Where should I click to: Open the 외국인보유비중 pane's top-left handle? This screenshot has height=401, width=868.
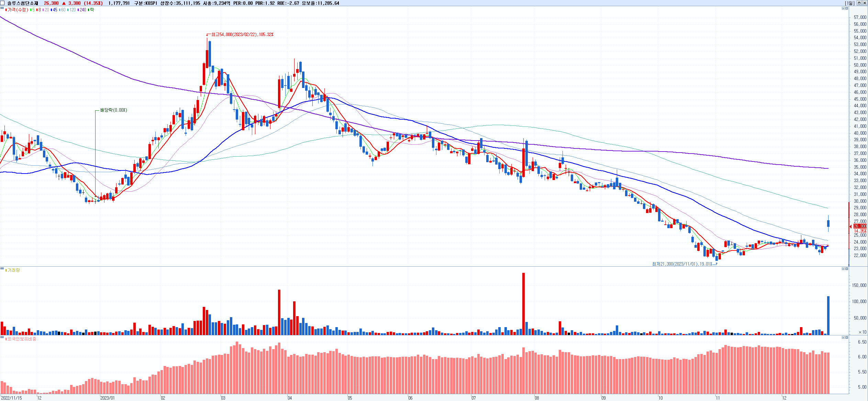(2, 337)
